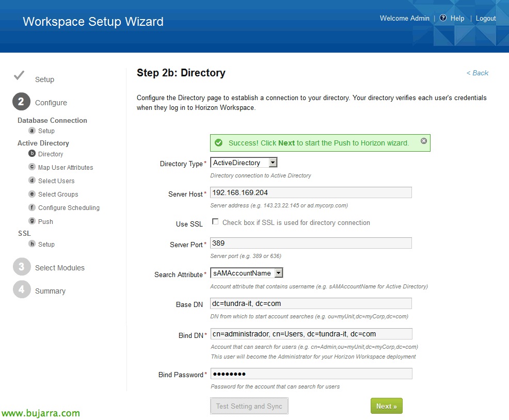Image resolution: width=509 pixels, height=420 pixels.
Task: Go to Configure Scheduling step
Action: click(x=69, y=208)
